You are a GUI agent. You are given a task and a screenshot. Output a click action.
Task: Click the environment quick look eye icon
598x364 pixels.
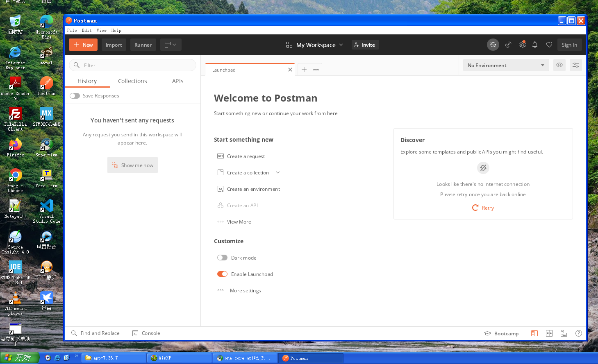(559, 65)
